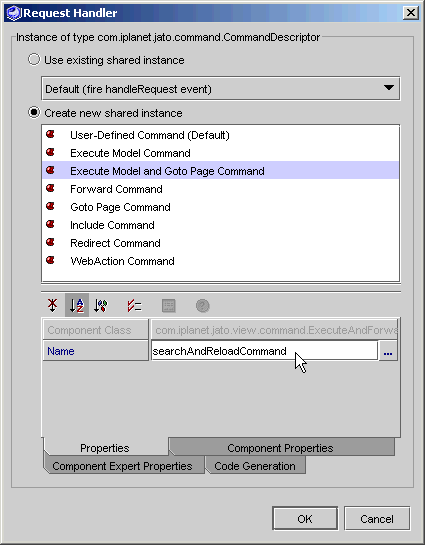The height and width of the screenshot is (545, 425).
Task: Click the sort by type toolbar icon
Action: [x=101, y=306]
